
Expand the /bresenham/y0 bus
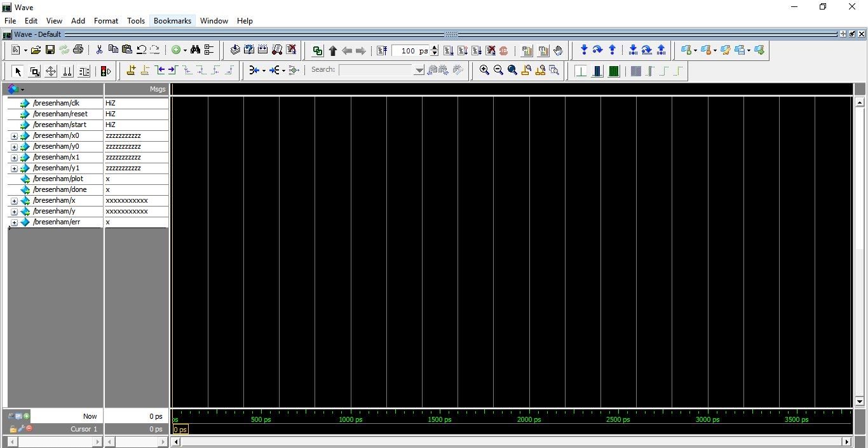(14, 147)
